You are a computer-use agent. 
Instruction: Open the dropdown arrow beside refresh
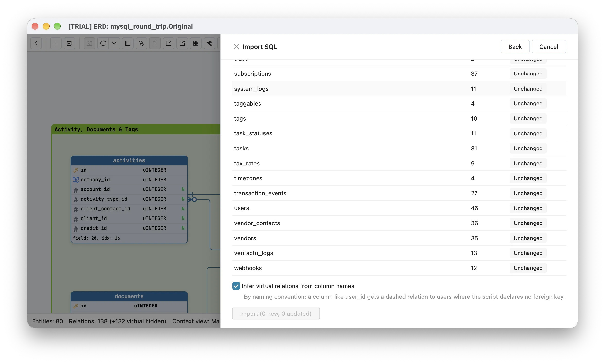[x=114, y=43]
